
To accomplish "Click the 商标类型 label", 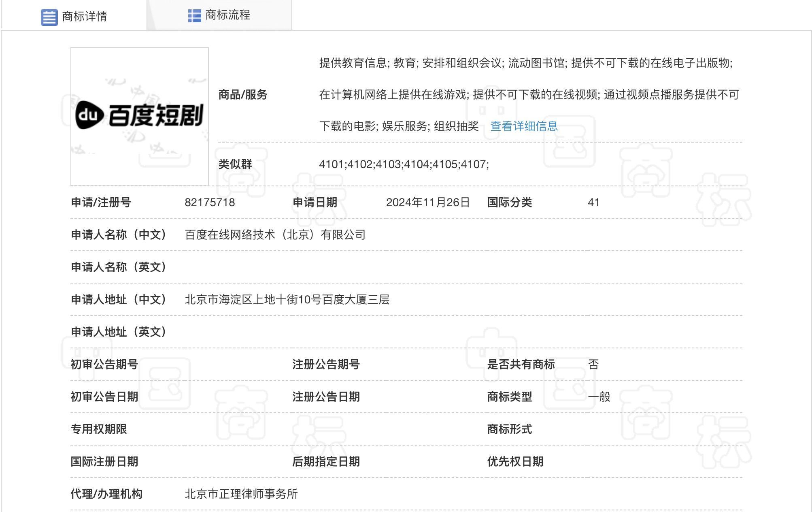I will point(510,397).
